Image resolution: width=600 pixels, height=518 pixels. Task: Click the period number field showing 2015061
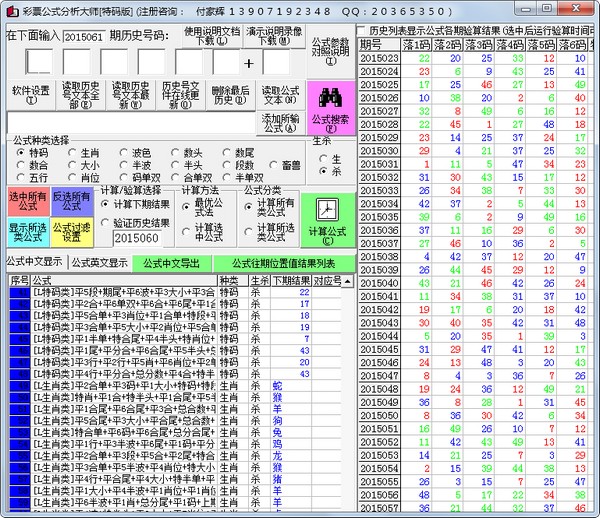click(83, 36)
